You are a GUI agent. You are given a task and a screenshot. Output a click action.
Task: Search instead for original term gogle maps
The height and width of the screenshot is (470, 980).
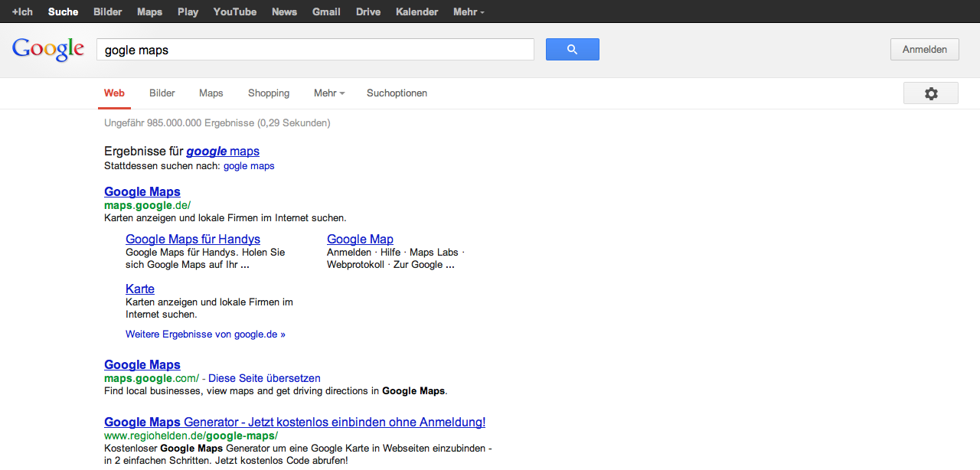point(249,166)
